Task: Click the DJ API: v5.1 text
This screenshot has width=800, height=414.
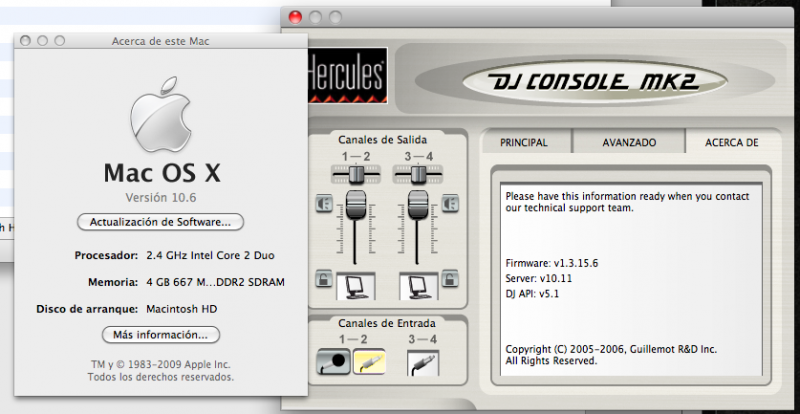Action: [532, 294]
